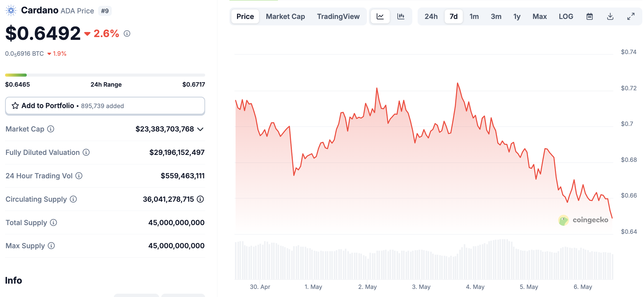The height and width of the screenshot is (297, 644).
Task: Select the Price chart tab
Action: [x=245, y=16]
